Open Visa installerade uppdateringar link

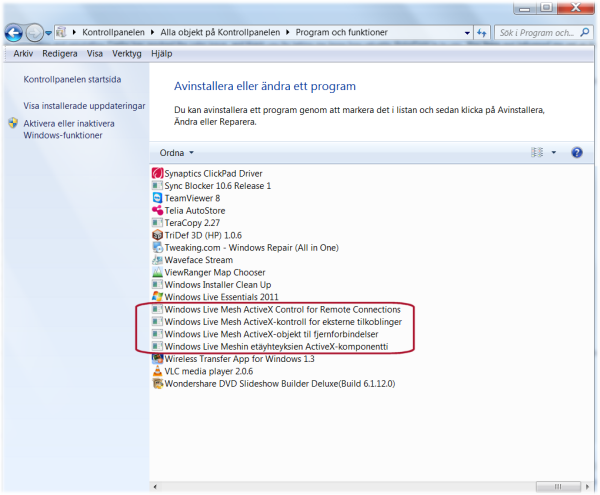tap(84, 106)
